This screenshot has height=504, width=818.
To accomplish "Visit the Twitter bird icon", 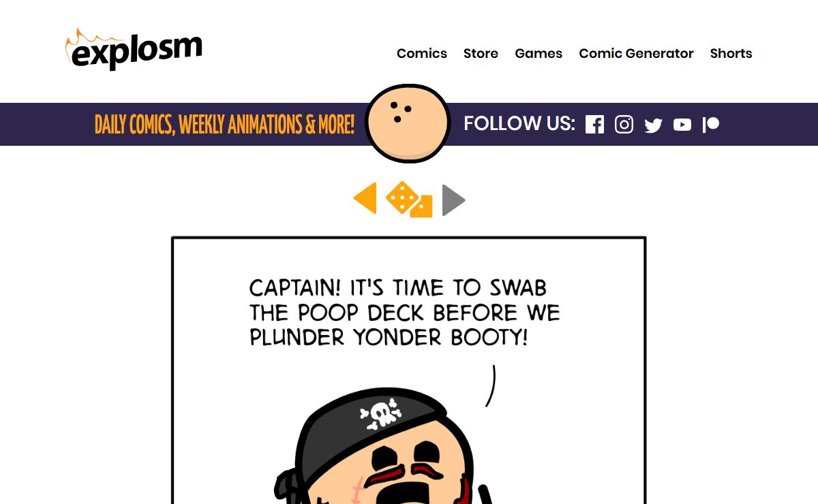I will pos(653,125).
